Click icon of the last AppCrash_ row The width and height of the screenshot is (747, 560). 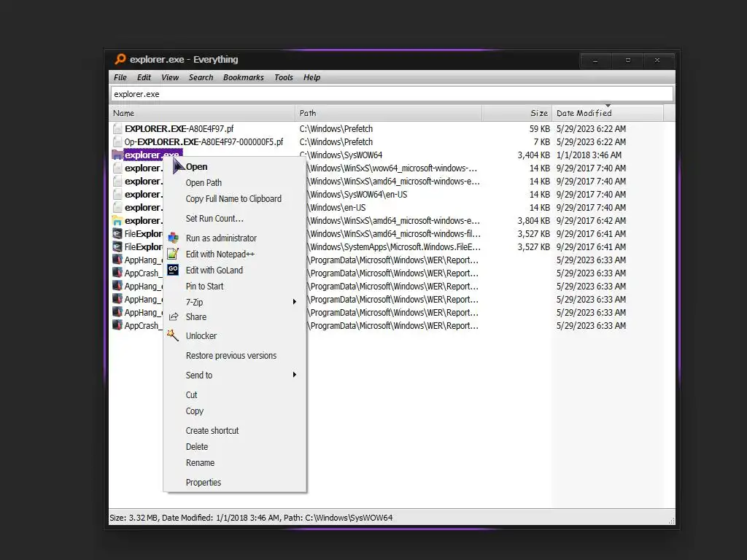tap(117, 325)
